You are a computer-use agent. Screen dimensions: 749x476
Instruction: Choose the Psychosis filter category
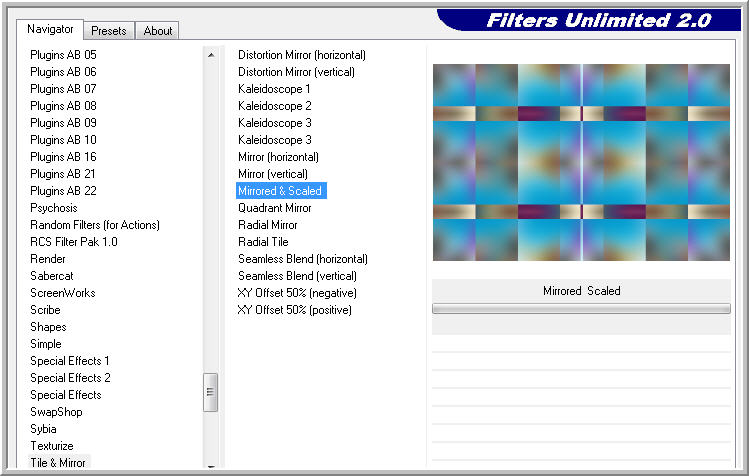[x=54, y=208]
